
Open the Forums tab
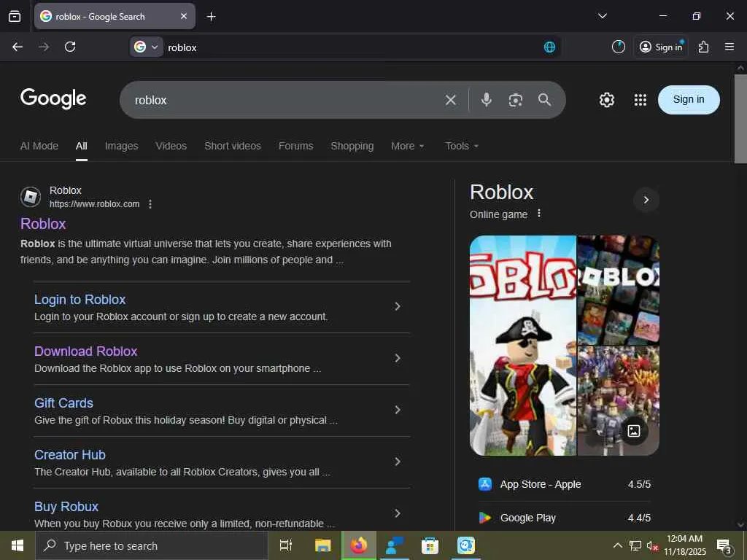(296, 146)
